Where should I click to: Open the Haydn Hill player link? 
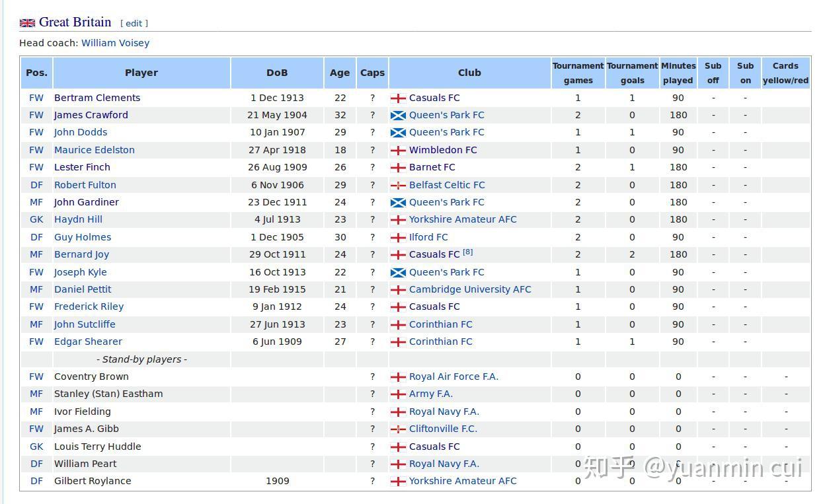coord(78,219)
